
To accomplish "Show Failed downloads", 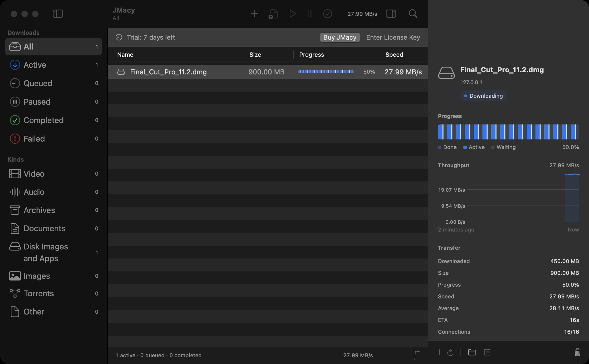I will [54, 139].
